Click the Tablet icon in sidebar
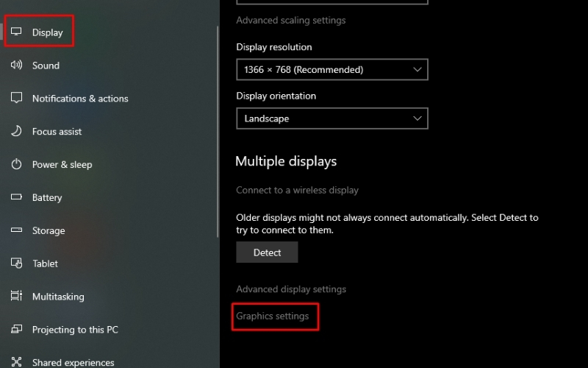This screenshot has height=368, width=588. point(16,263)
